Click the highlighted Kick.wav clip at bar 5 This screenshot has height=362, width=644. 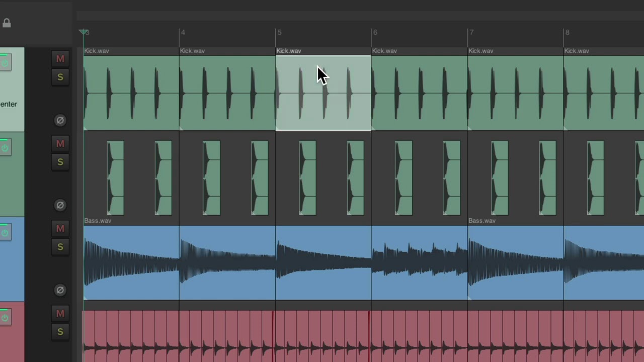324,93
